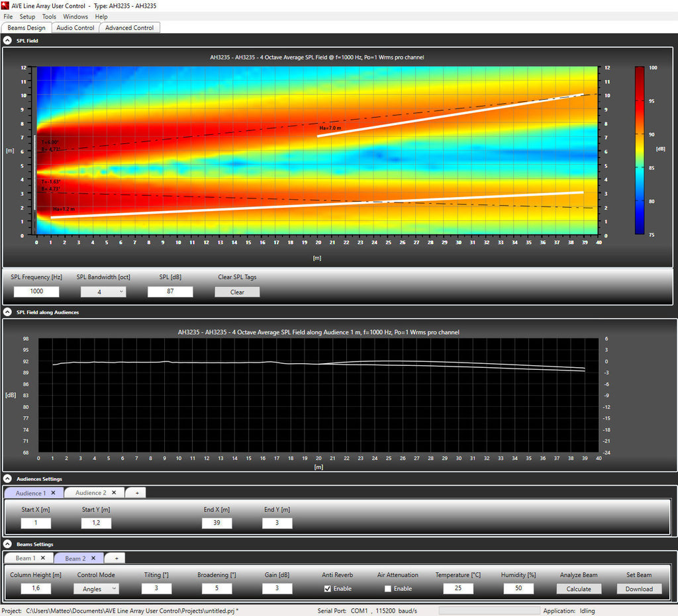This screenshot has width=678, height=616.
Task: Select the Beam 2 tab
Action: (x=75, y=558)
